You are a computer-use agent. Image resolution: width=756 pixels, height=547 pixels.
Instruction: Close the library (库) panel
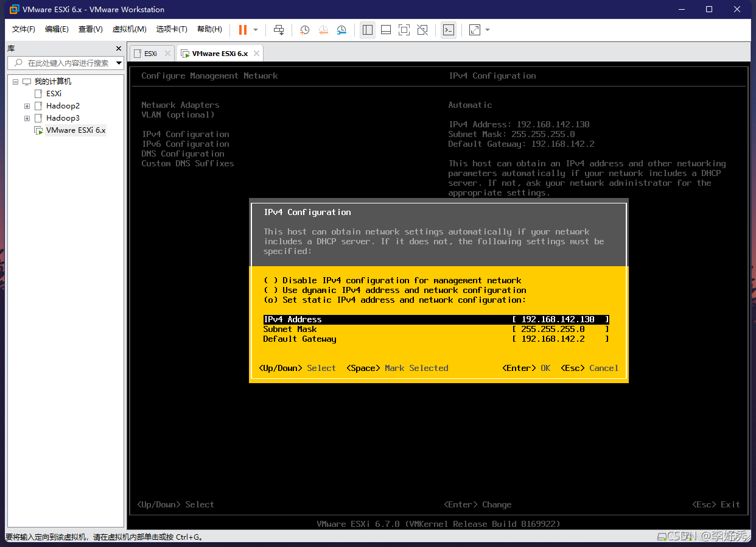point(119,48)
